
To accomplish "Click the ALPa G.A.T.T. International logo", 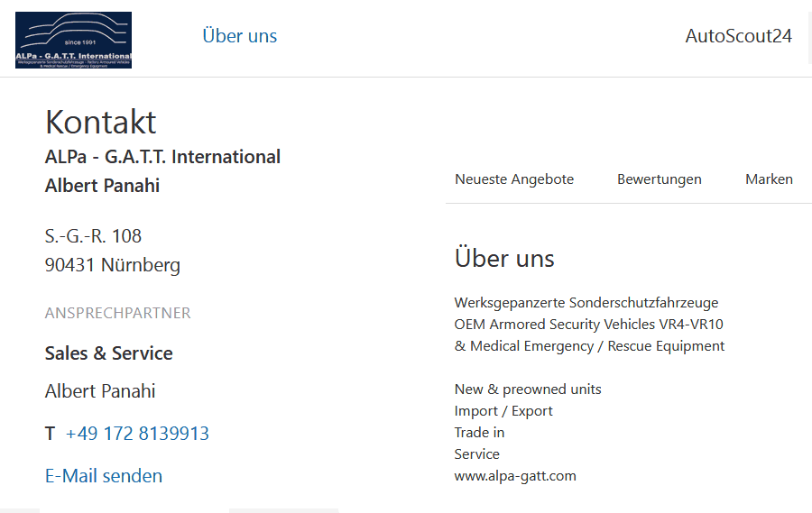I will click(73, 40).
